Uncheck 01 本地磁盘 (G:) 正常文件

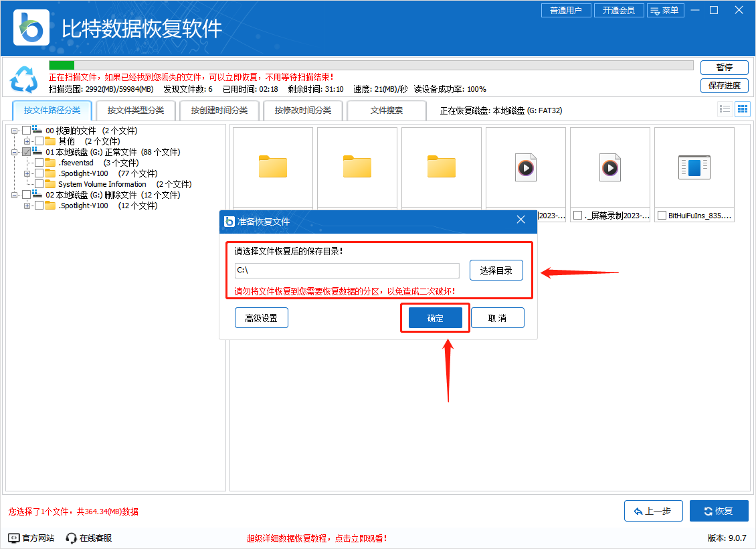click(x=25, y=152)
